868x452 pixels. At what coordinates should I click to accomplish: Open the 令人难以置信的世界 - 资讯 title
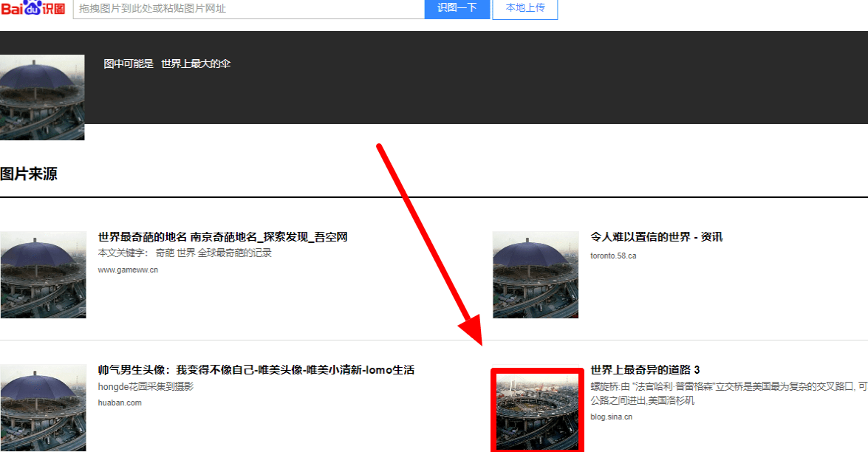(x=656, y=237)
